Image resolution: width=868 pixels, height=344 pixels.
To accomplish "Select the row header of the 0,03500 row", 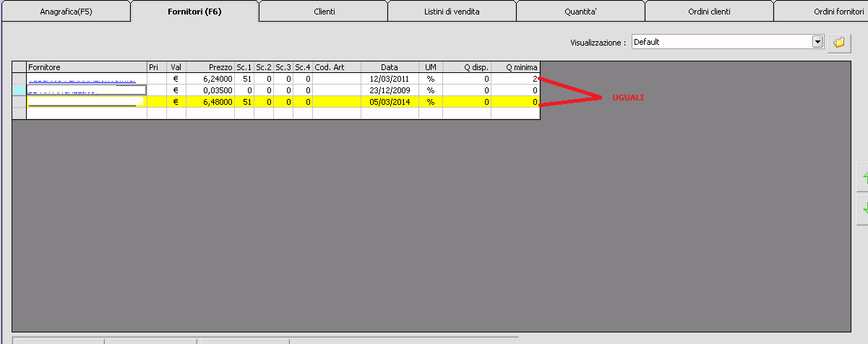I will [x=20, y=90].
